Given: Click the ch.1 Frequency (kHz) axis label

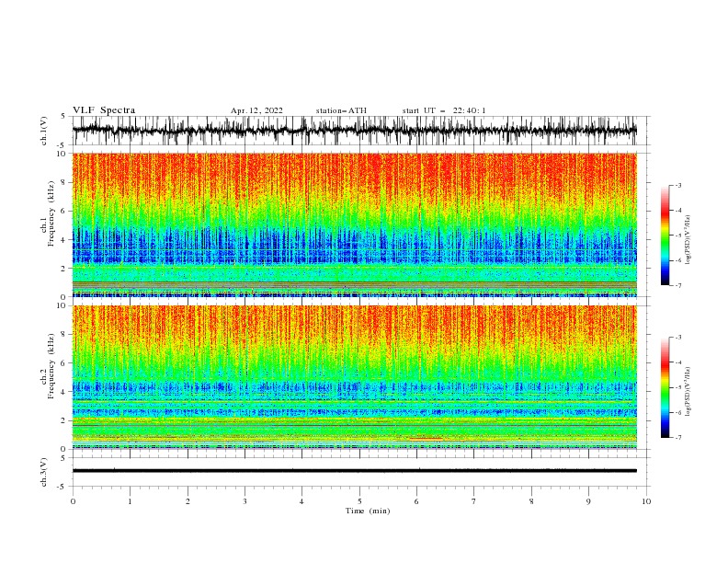Looking at the screenshot, I should pyautogui.click(x=48, y=213).
